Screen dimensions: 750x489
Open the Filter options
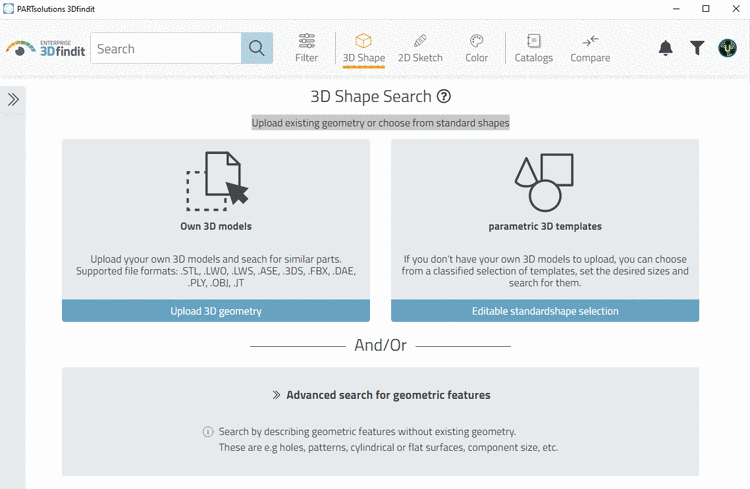(307, 47)
